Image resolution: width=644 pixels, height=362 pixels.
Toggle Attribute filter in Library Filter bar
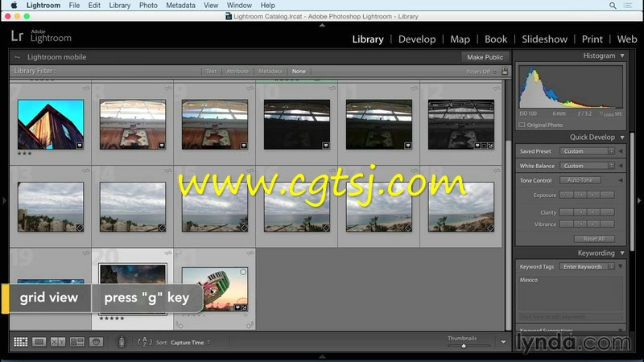[x=237, y=71]
